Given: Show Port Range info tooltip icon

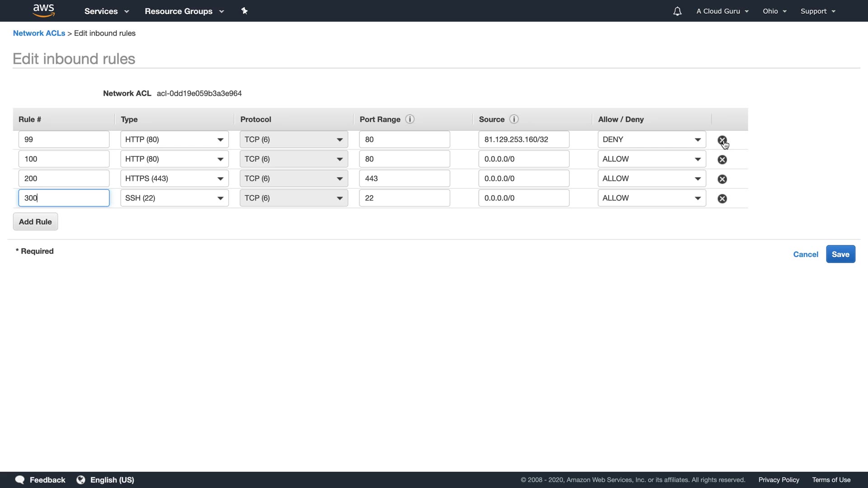Looking at the screenshot, I should click(410, 119).
